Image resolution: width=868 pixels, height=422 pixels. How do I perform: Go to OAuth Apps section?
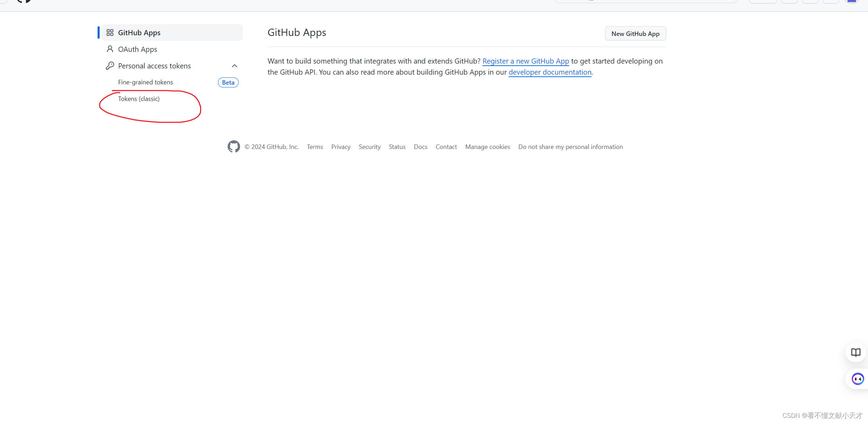(137, 49)
